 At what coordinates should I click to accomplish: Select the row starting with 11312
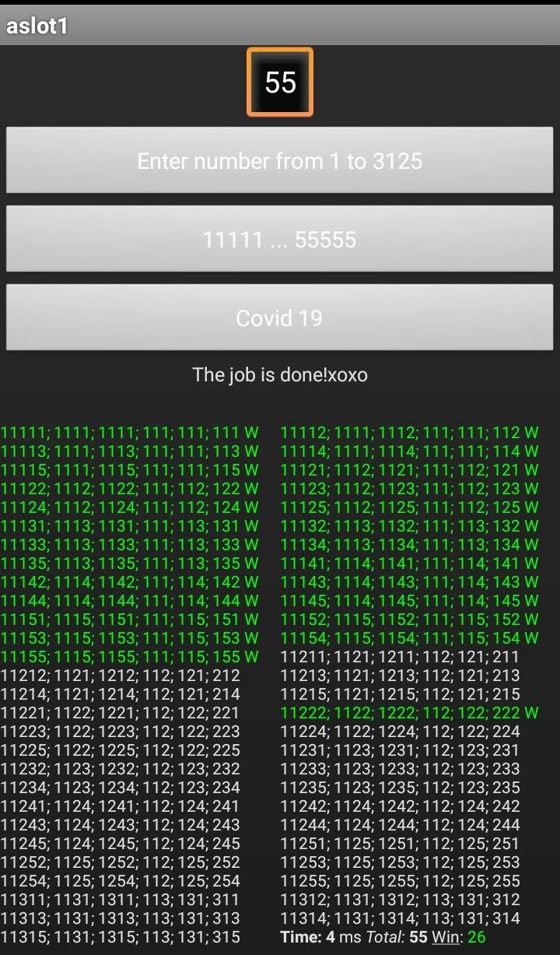click(400, 899)
